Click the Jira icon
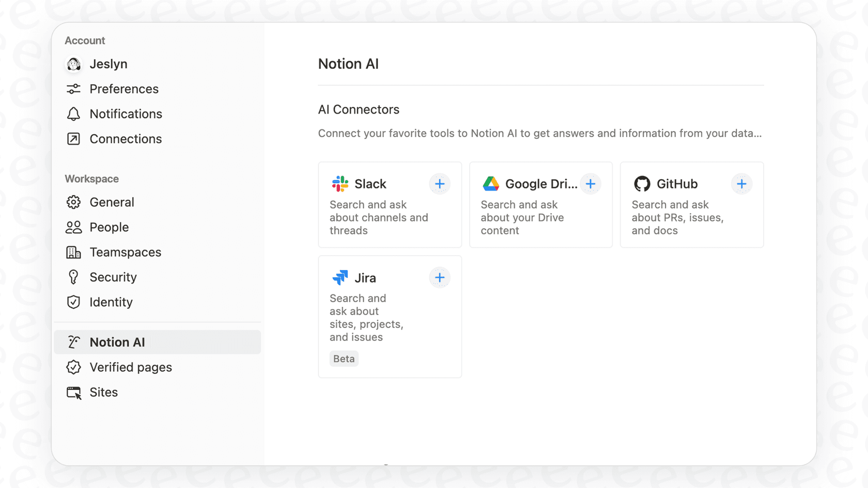Viewport: 868px width, 488px height. pos(340,278)
